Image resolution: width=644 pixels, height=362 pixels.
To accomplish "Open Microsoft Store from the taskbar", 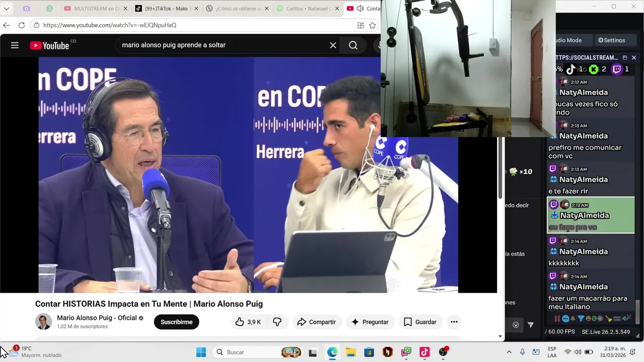I will click(x=369, y=352).
